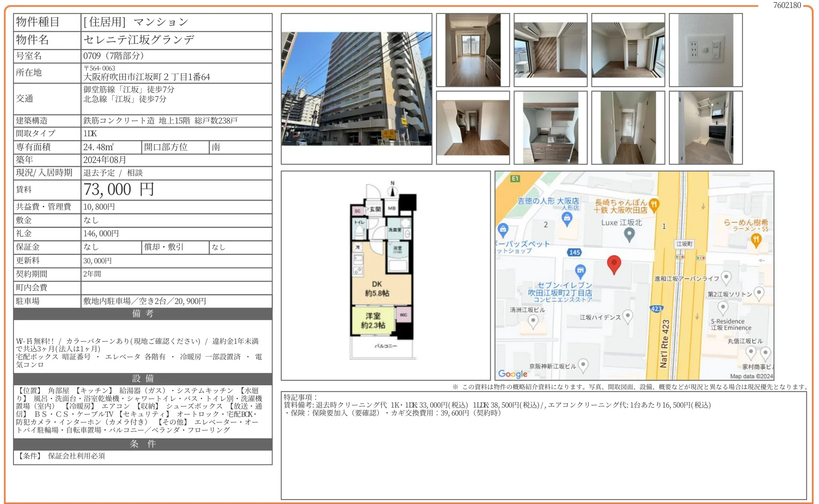The width and height of the screenshot is (819, 504).
Task: Click the 江坂町 intersection label on map
Action: click(684, 244)
